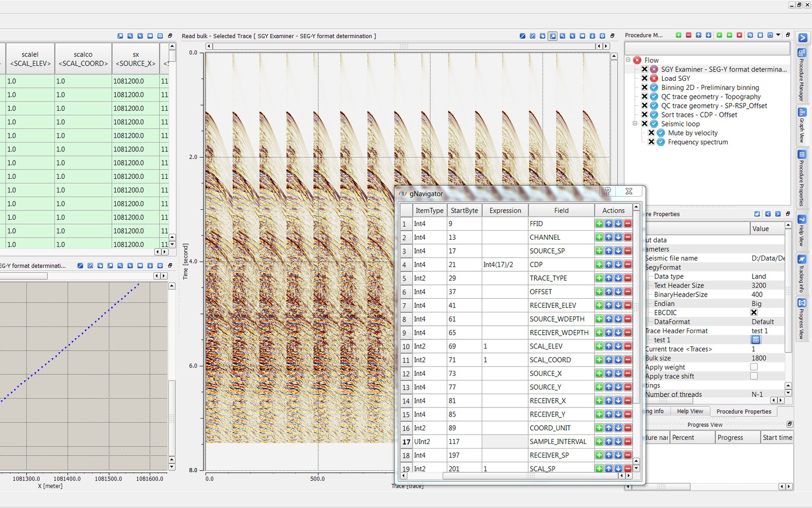This screenshot has height=508, width=812.
Task: Select the SGY Examiner procedure in flow
Action: (724, 69)
